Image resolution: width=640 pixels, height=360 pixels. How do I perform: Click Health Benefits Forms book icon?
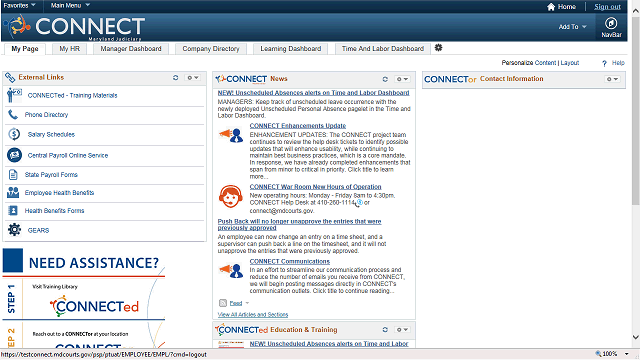13,211
